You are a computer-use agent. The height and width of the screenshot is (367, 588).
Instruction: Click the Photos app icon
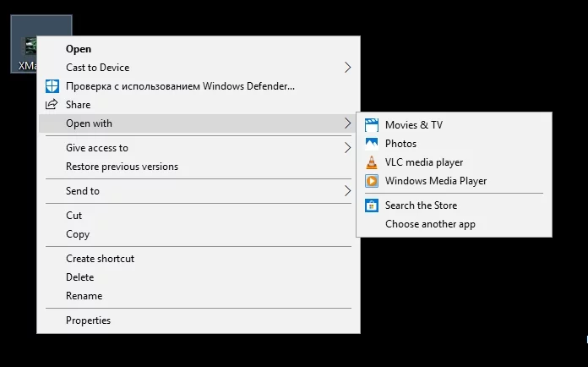[x=371, y=144]
